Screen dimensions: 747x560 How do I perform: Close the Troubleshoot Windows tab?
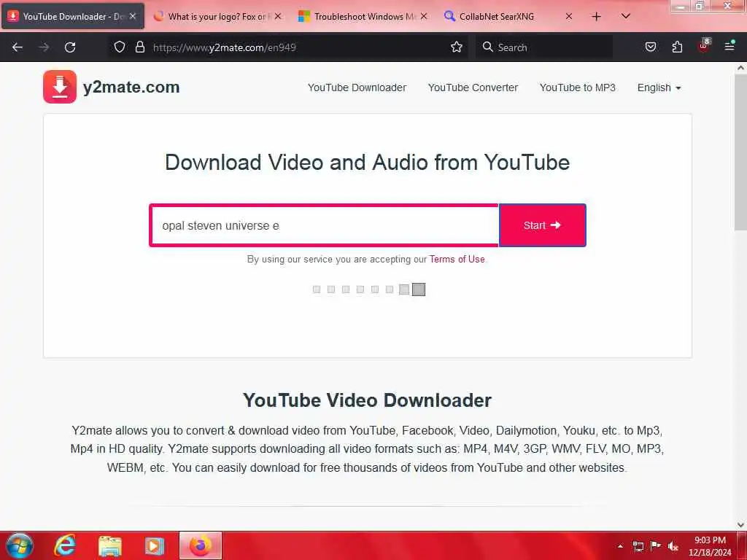pos(424,16)
